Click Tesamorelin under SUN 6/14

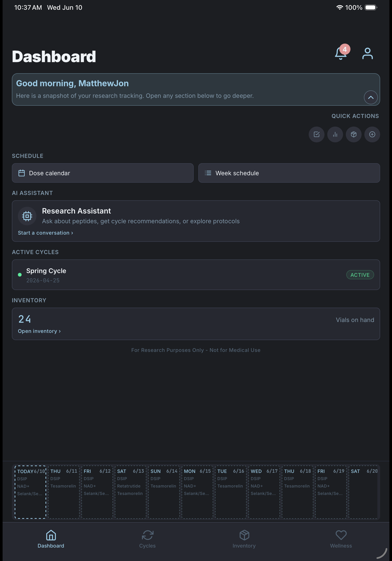163,486
